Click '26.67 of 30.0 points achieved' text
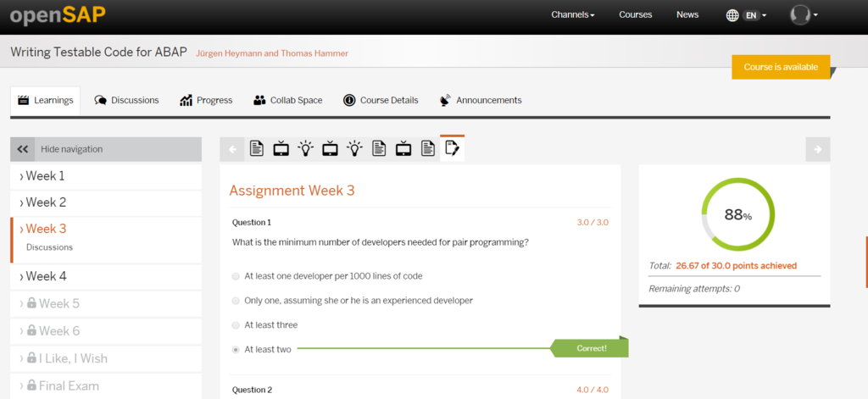Image resolution: width=868 pixels, height=399 pixels. [x=737, y=266]
